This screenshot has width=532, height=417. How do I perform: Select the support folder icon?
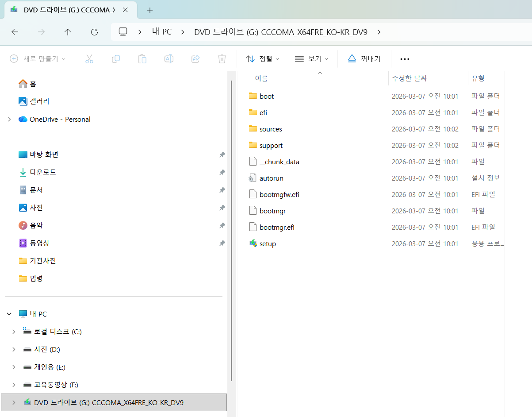(x=253, y=145)
